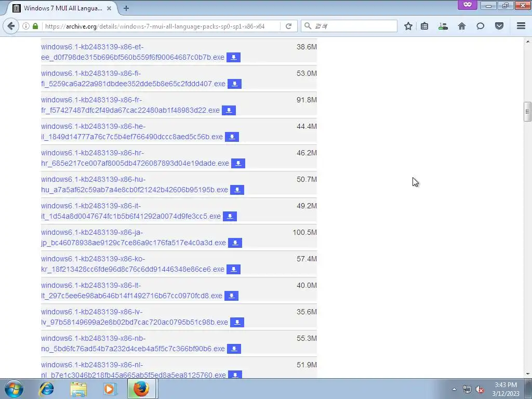Download the fr-fr language pack file
532x399 pixels.
pyautogui.click(x=229, y=110)
